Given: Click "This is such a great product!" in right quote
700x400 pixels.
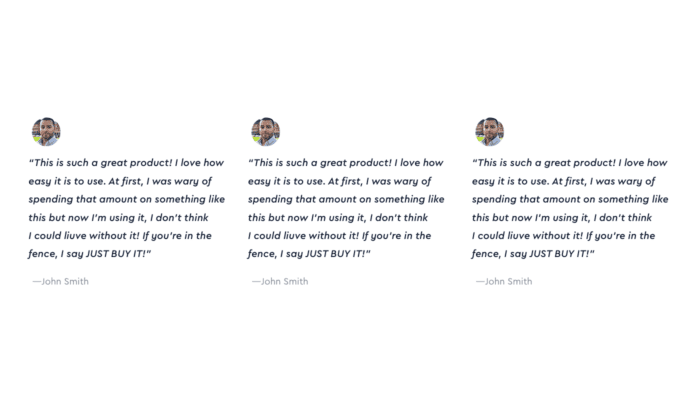Looking at the screenshot, I should pyautogui.click(x=544, y=162).
